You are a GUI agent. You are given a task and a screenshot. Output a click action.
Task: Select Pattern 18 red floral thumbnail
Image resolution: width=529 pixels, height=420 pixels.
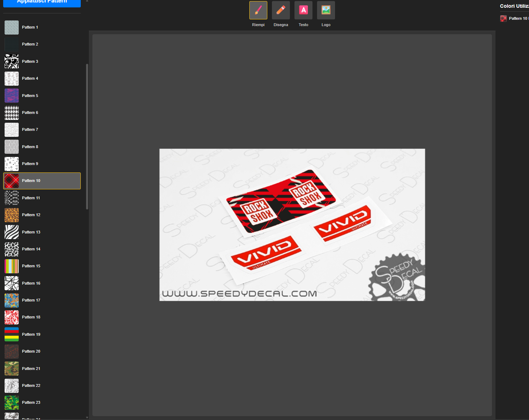(12, 317)
